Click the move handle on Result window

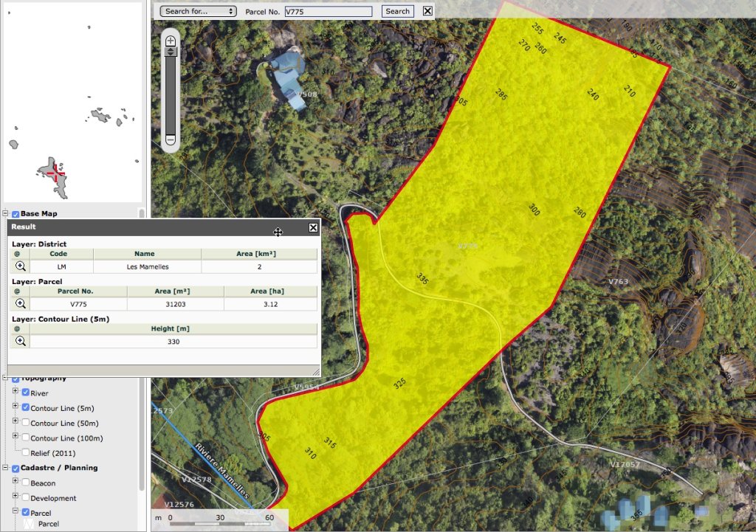tap(278, 232)
